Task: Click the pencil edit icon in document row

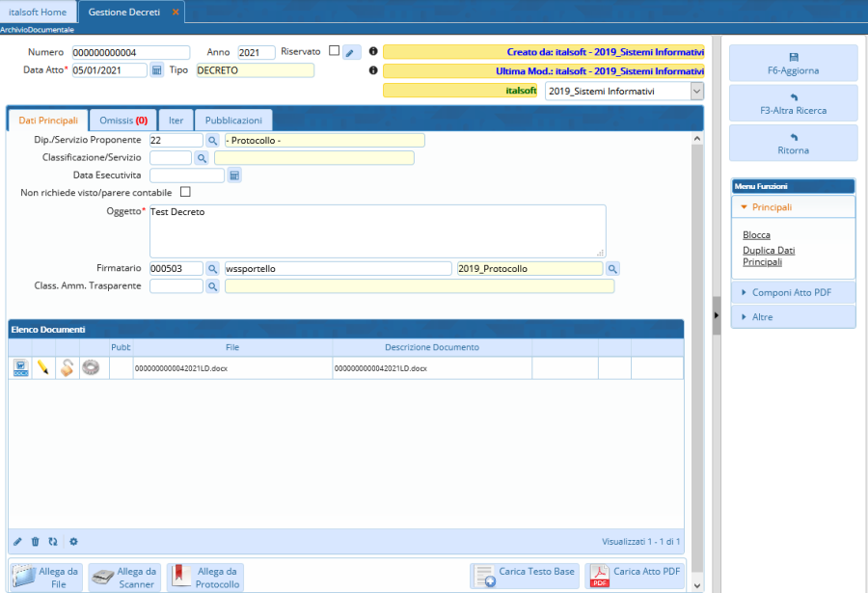Action: coord(42,367)
